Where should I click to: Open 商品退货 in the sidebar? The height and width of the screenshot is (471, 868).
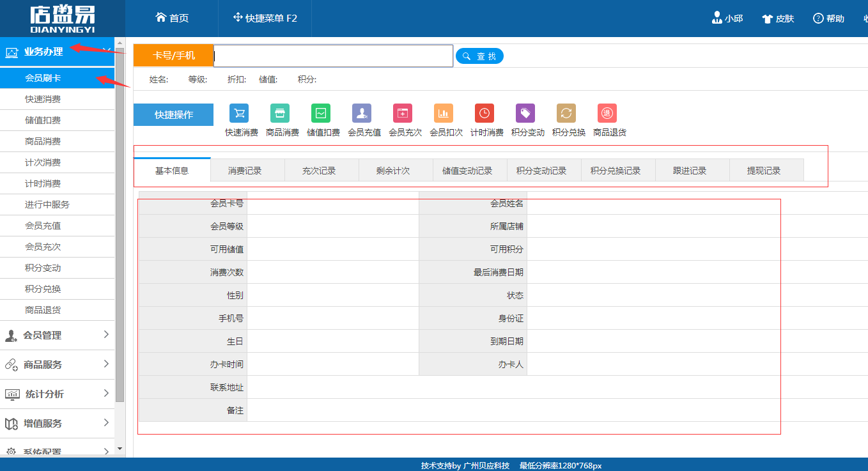57,310
